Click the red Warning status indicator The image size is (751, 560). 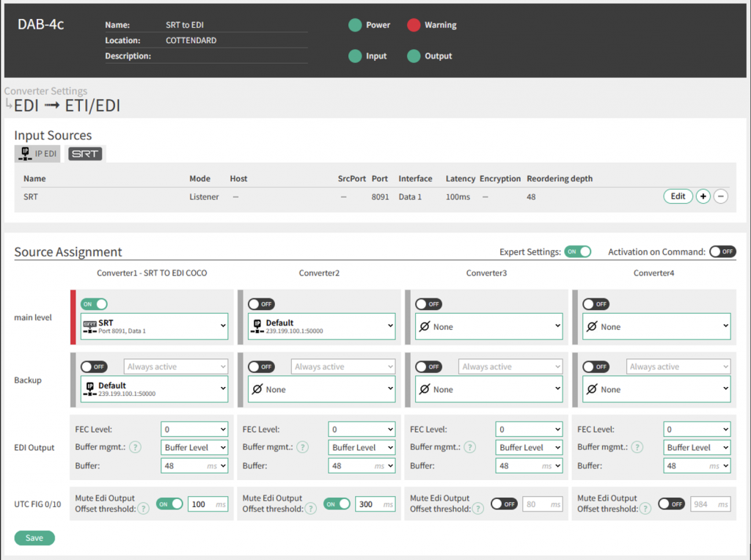click(x=414, y=25)
